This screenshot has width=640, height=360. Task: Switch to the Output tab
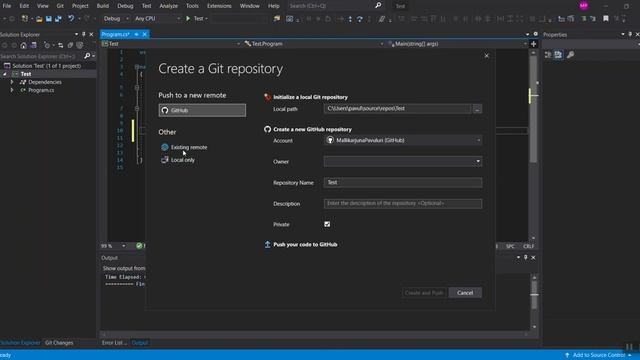[140, 343]
